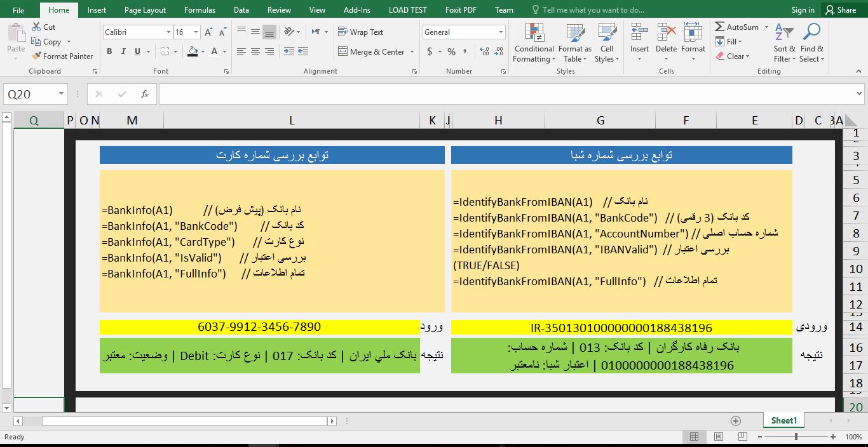The image size is (868, 447).
Task: Click the Share button
Action: [840, 10]
